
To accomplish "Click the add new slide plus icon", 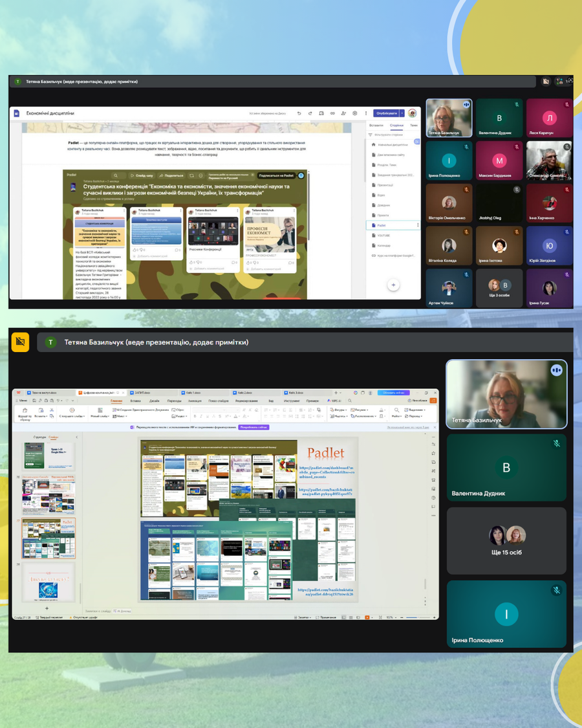I will point(47,608).
